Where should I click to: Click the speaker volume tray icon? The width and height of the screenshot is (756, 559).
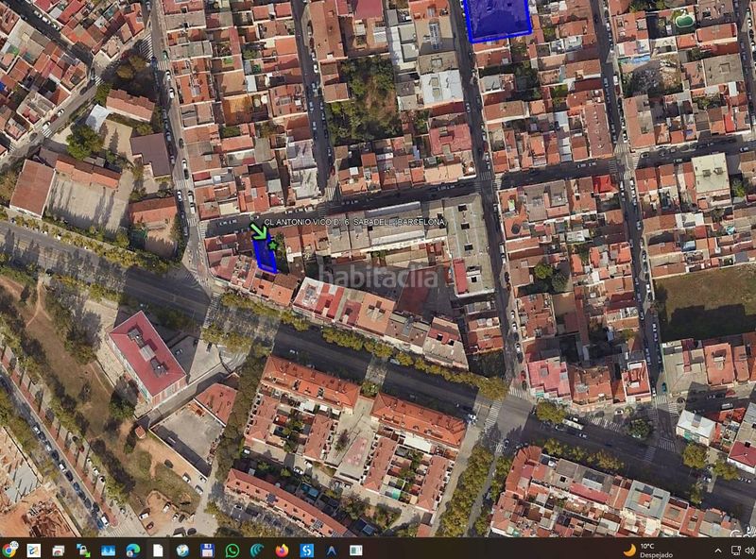(749, 551)
